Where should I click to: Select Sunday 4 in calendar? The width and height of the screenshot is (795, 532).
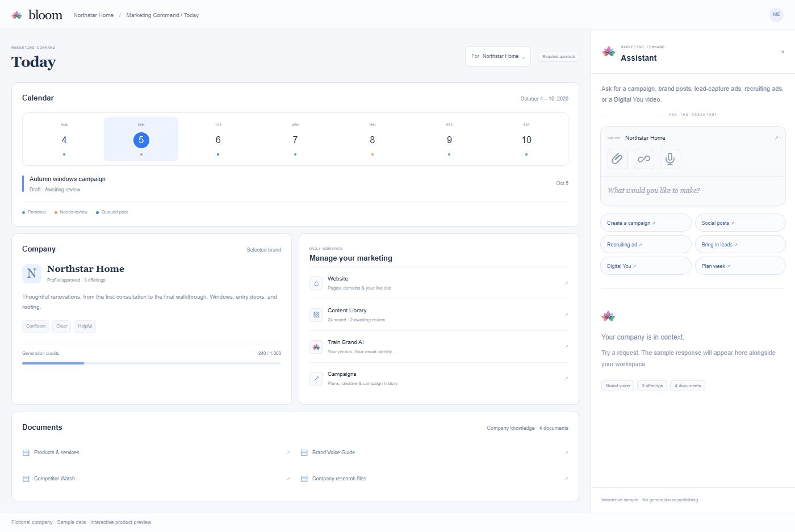point(64,139)
